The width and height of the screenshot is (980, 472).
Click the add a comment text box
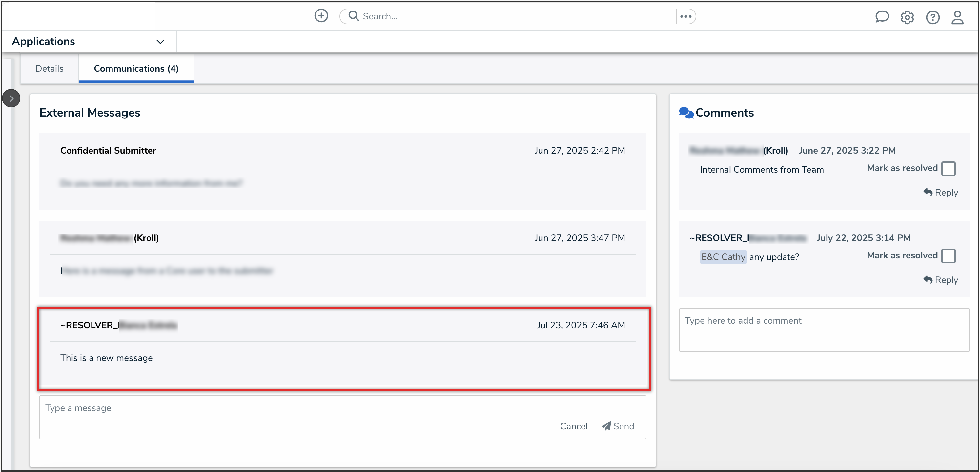pos(824,330)
